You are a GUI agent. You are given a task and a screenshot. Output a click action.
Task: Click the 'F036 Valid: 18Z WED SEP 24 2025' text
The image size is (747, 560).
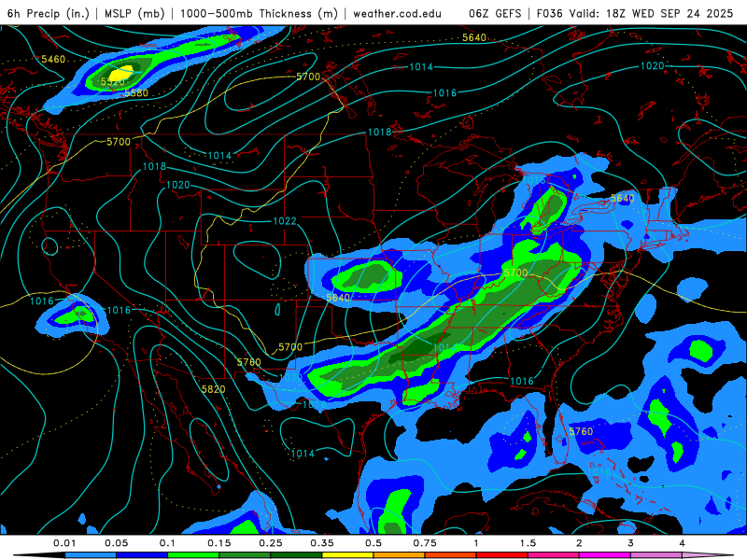point(635,13)
